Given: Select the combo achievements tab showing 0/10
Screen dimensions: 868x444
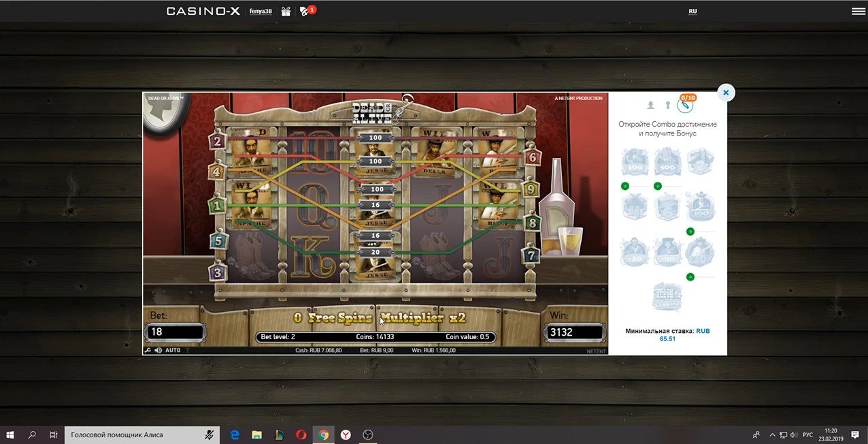Looking at the screenshot, I should coord(686,105).
